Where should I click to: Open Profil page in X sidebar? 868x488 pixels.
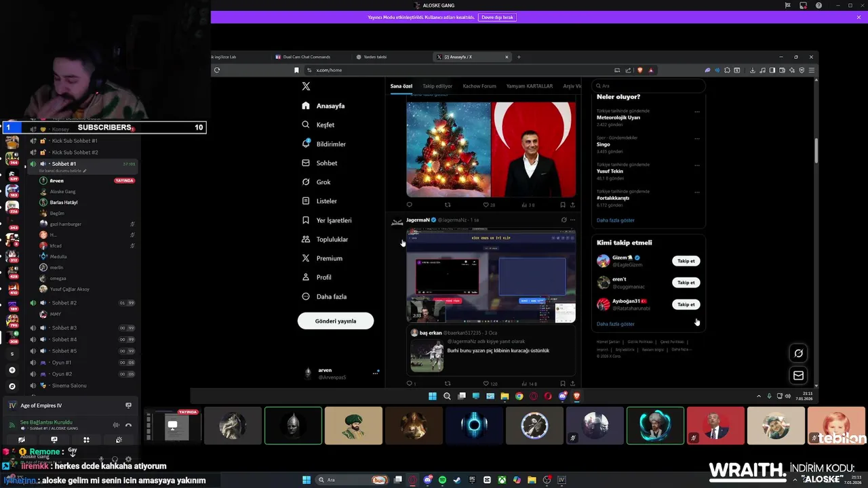(x=317, y=277)
